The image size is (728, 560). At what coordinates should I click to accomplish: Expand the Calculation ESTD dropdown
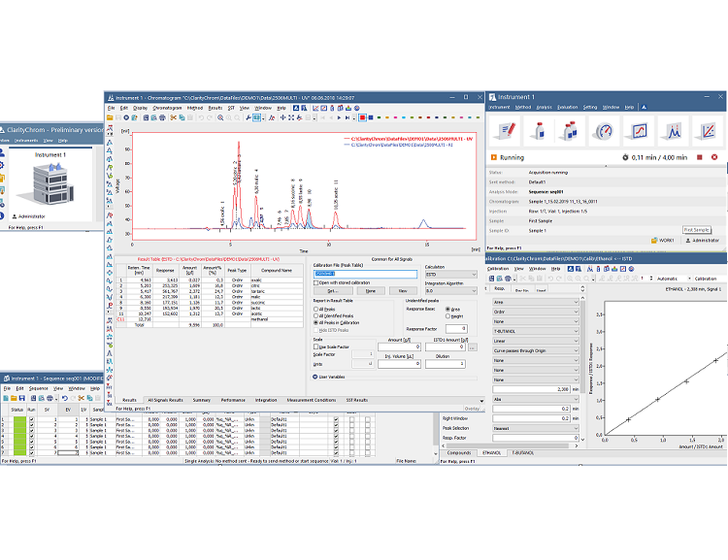tap(475, 275)
